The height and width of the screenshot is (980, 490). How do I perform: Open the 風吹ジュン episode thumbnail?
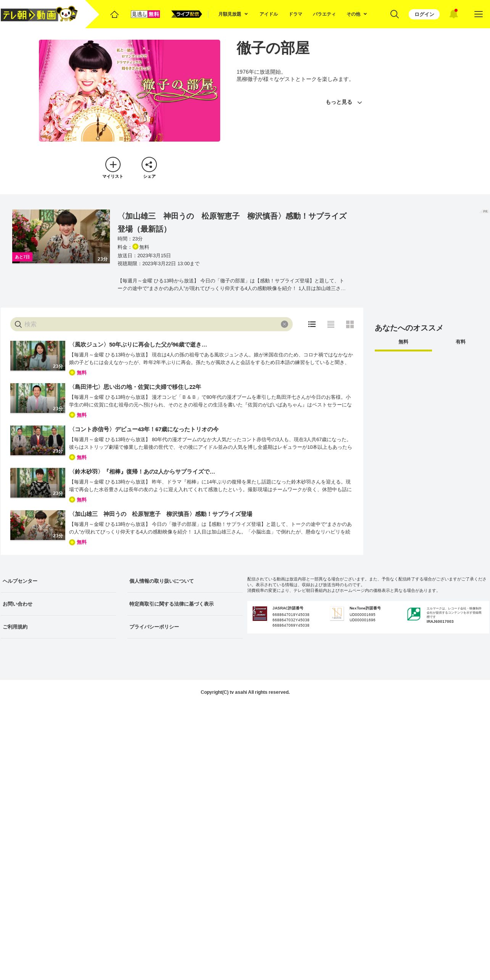pyautogui.click(x=38, y=356)
